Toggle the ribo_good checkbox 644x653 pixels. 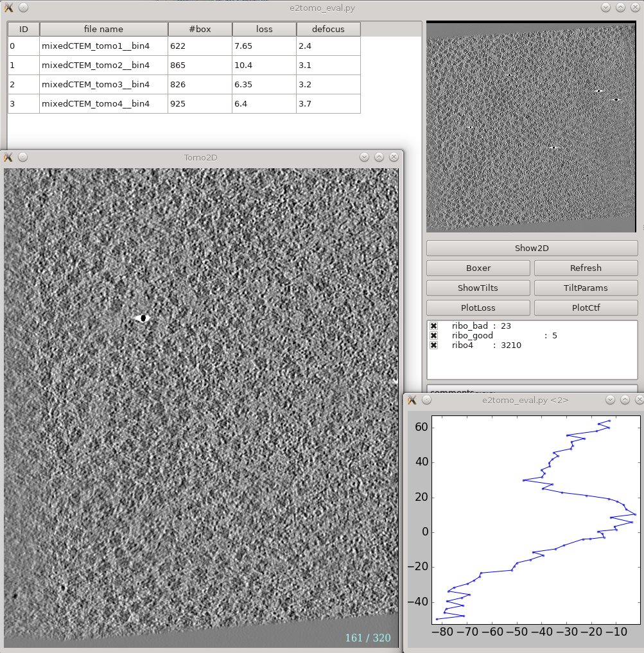(x=434, y=336)
